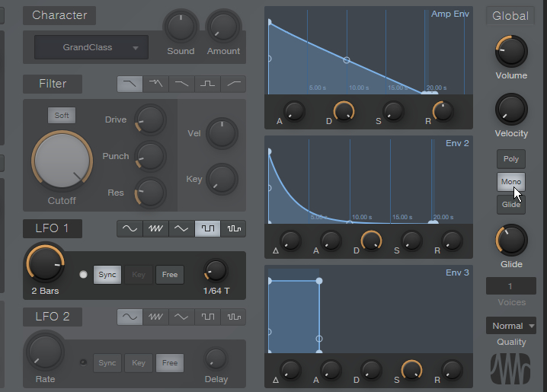The image size is (547, 392).
Task: Click the Voices count field
Action: coord(510,286)
